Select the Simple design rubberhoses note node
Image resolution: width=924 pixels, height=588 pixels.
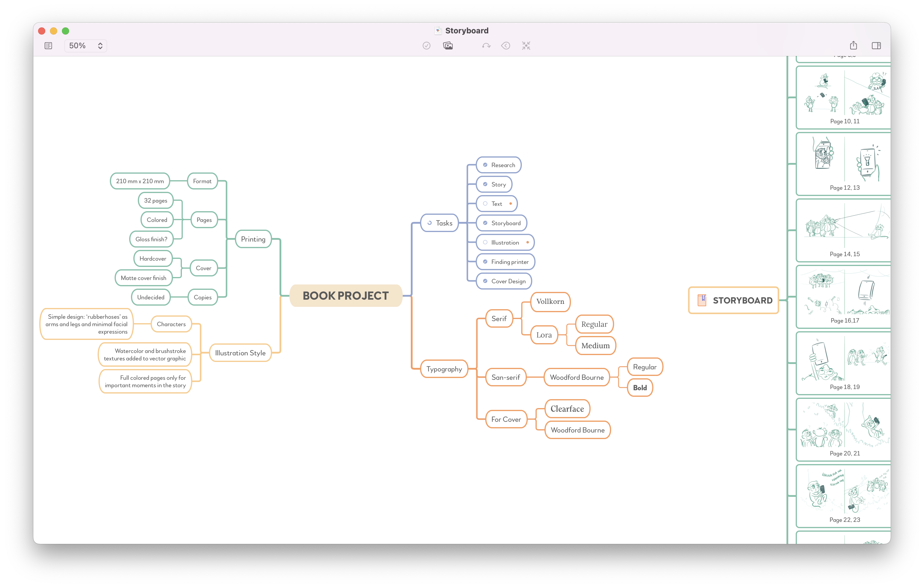(86, 324)
